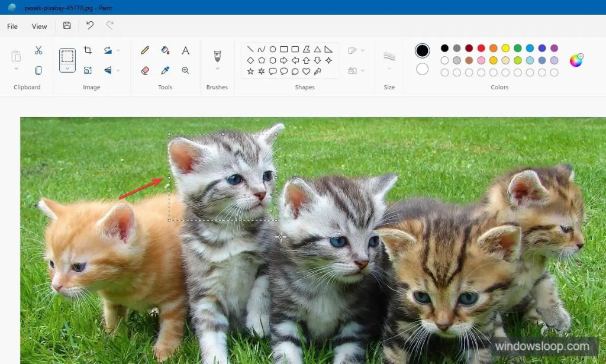Select the large black Color 1 circle
Image resolution: width=606 pixels, height=364 pixels.
point(423,51)
